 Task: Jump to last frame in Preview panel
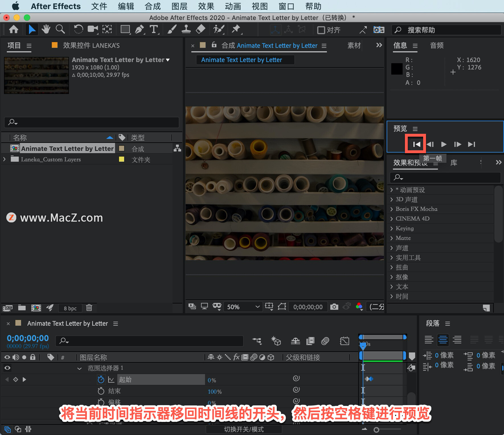pos(471,144)
